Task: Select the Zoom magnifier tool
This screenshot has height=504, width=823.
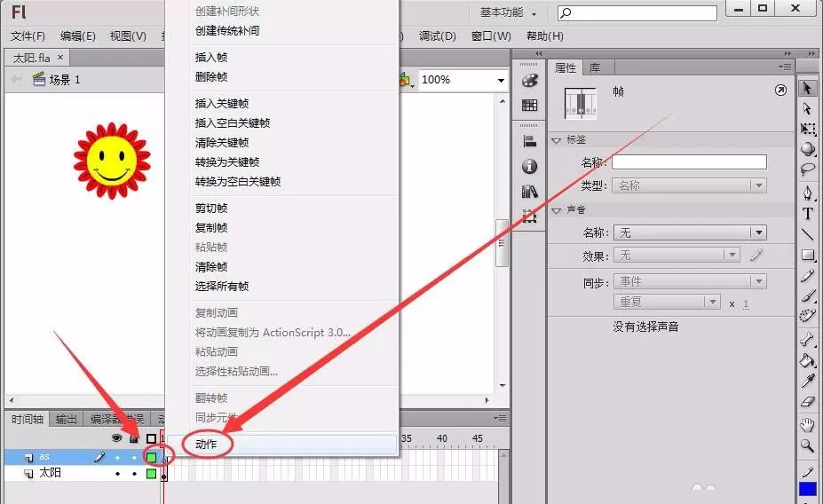Action: (807, 445)
